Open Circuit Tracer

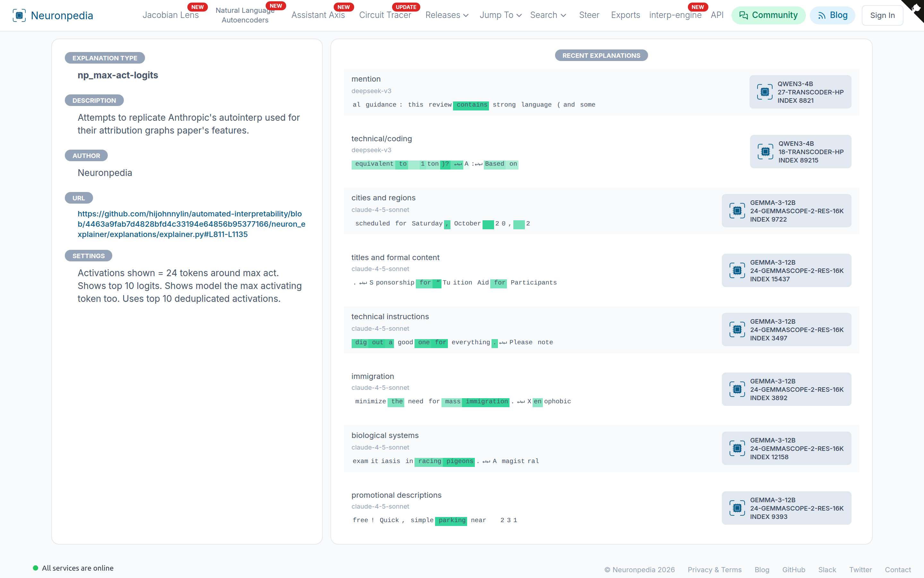385,15
